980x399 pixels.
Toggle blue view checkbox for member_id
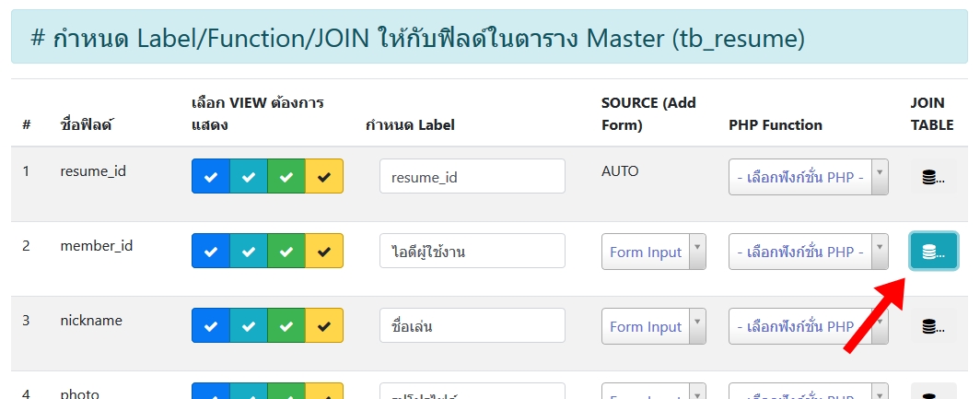tap(211, 251)
